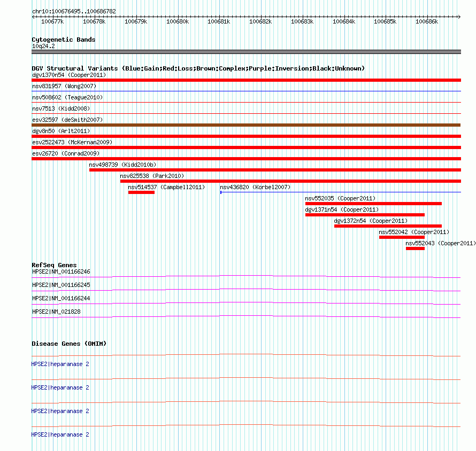476x451 pixels.
Task: Select the 10q24.2 band label
Action: coord(43,46)
